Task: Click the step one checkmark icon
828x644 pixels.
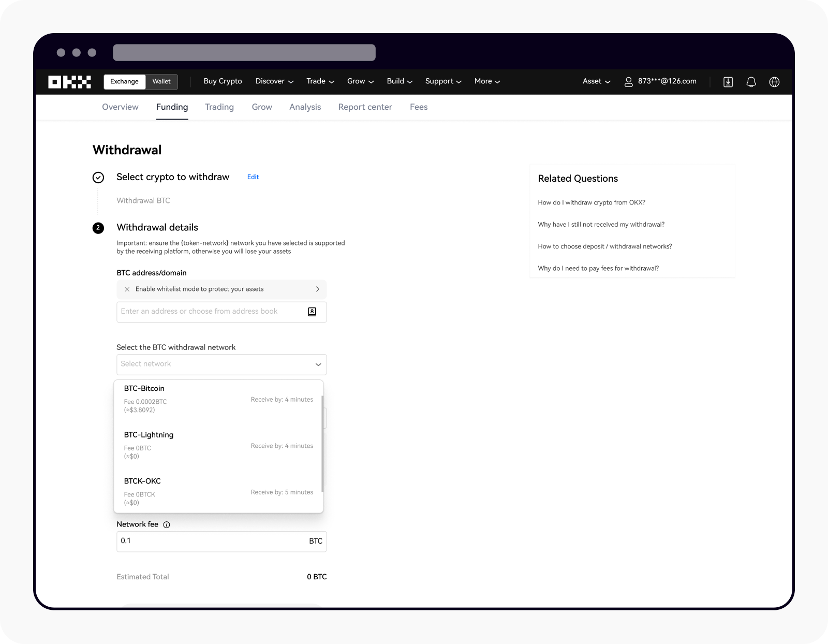Action: pos(98,178)
